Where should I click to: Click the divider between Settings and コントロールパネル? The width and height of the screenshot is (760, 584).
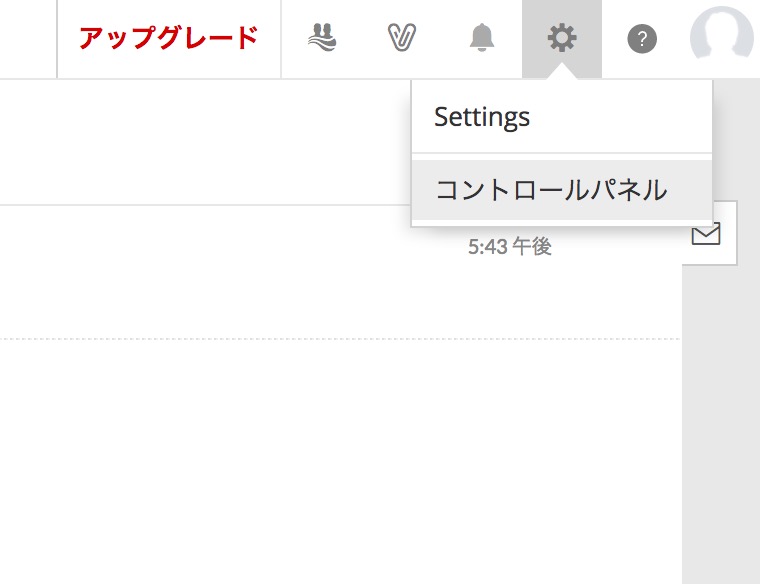click(x=562, y=157)
